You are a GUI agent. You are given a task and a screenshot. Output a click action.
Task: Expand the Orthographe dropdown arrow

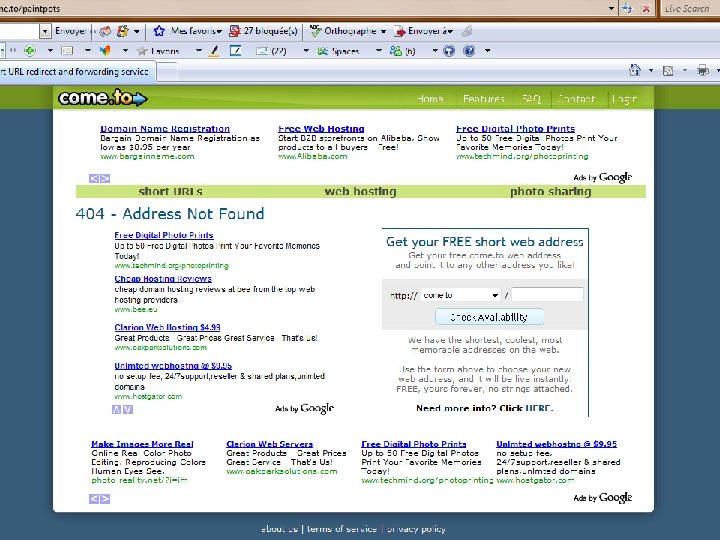[x=383, y=31]
